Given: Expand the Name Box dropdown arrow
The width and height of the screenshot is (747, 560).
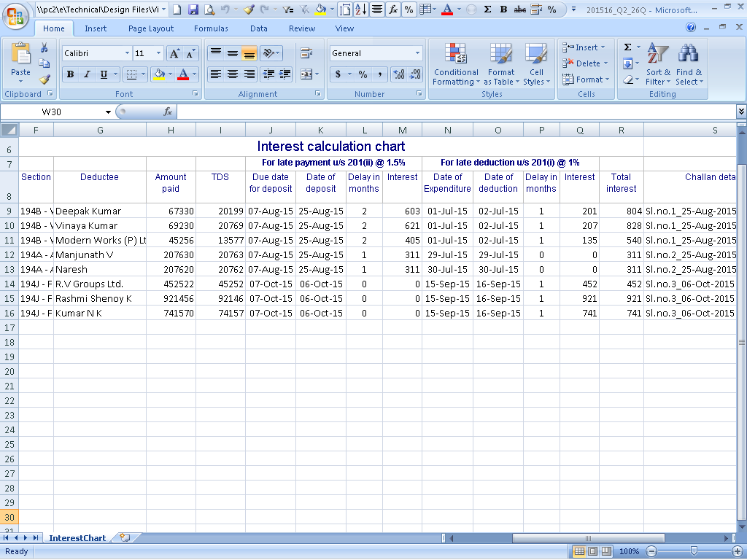Looking at the screenshot, I should 108,112.
